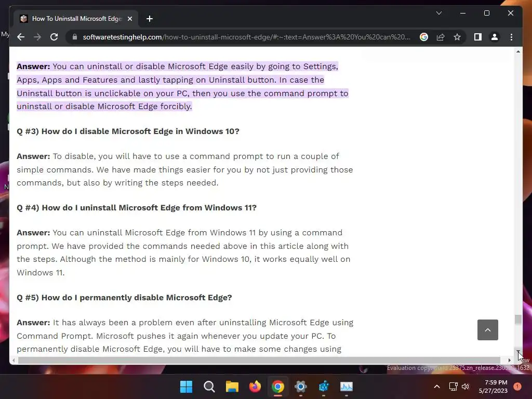532x399 pixels.
Task: Open the Windows Start menu
Action: (186, 387)
